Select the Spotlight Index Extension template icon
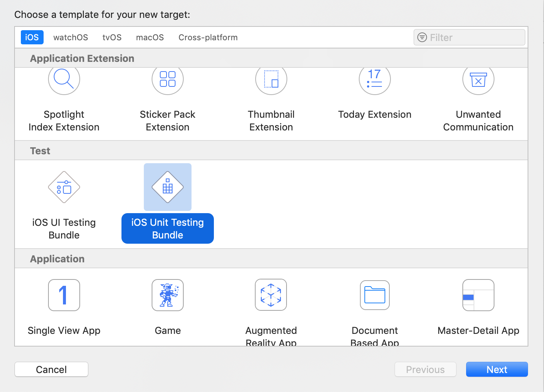The width and height of the screenshot is (544, 392). click(x=64, y=80)
